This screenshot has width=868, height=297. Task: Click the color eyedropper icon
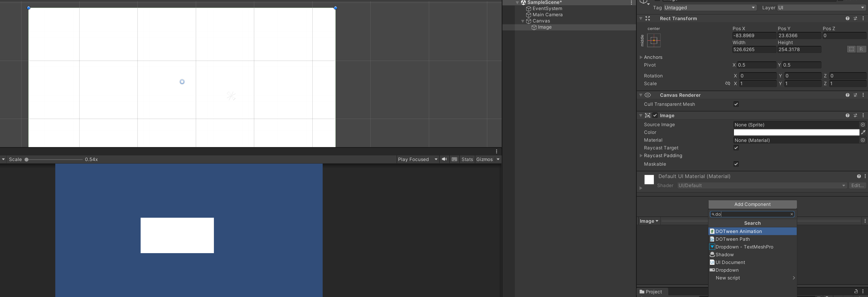(x=863, y=132)
